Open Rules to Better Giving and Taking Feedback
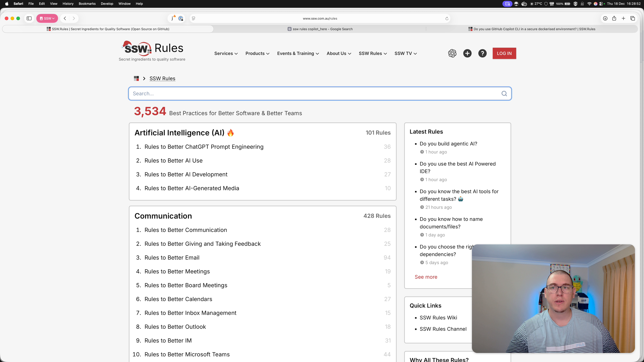Screen dimensions: 644x362 [202, 244]
